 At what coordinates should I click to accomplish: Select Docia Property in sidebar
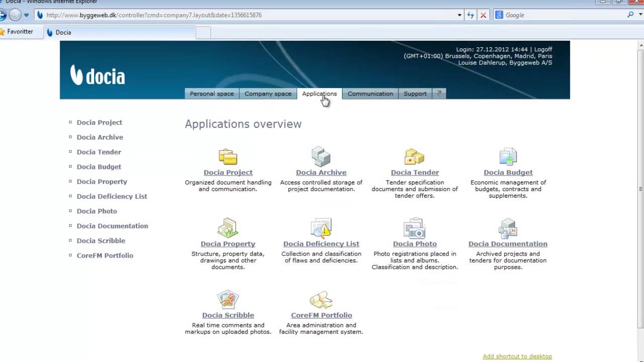102,182
